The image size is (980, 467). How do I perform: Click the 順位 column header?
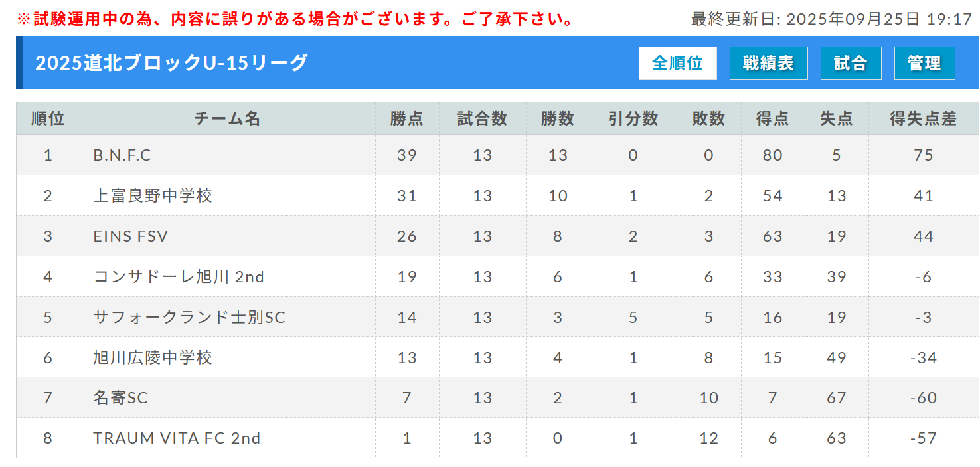(x=48, y=118)
